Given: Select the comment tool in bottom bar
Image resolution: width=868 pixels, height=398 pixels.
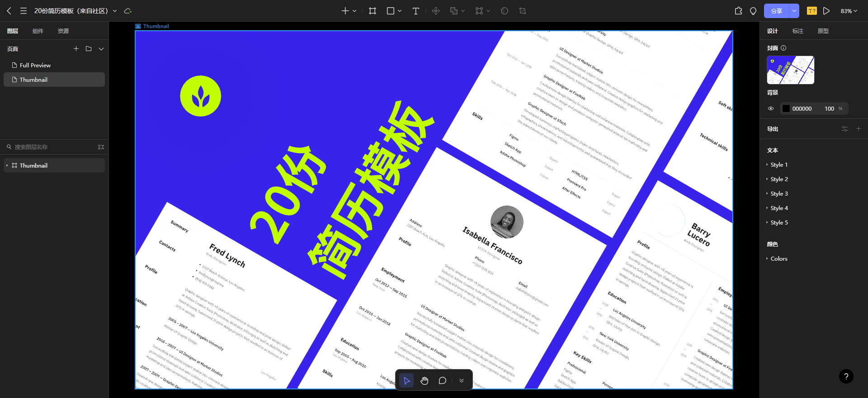Looking at the screenshot, I should (443, 381).
